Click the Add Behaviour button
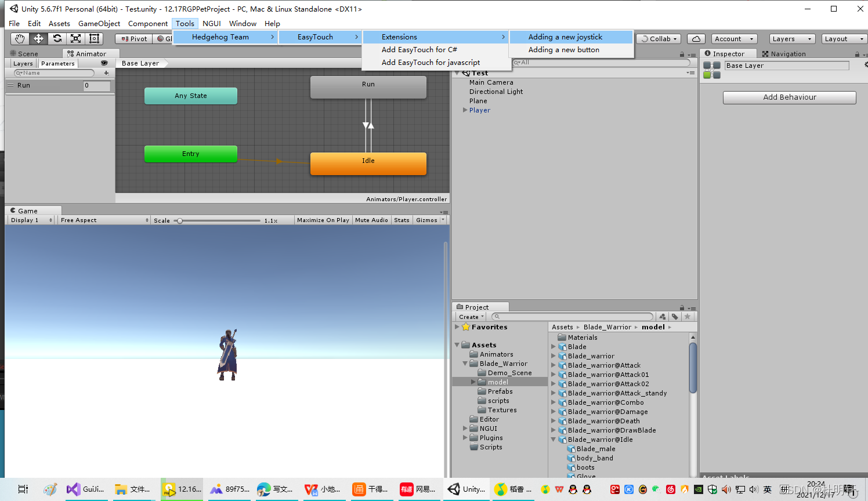 [789, 97]
